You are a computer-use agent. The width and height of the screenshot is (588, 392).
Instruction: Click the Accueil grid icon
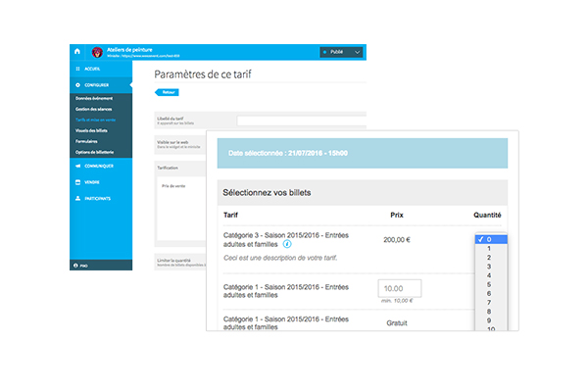[77, 69]
